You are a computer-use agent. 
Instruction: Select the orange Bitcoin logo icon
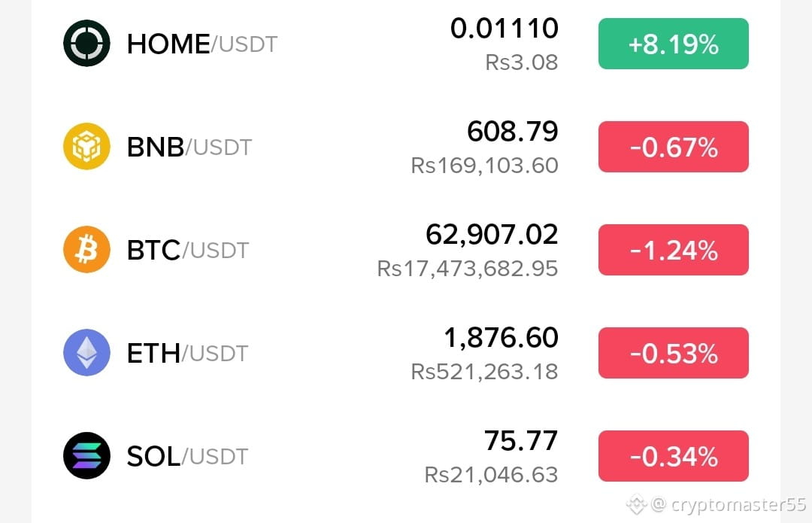tap(86, 249)
